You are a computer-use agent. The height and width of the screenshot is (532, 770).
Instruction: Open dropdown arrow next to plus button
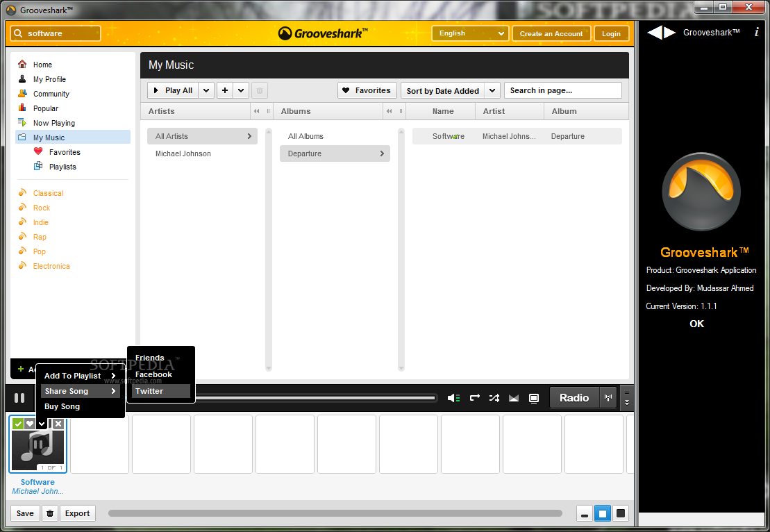click(241, 90)
